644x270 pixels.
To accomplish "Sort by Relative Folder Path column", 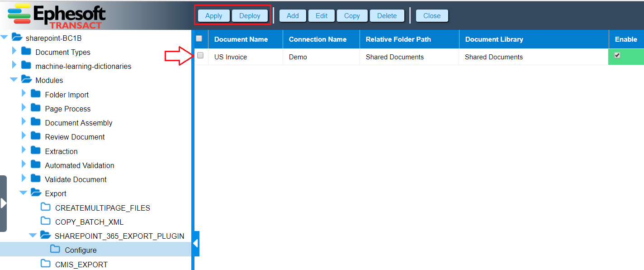I will 409,39.
